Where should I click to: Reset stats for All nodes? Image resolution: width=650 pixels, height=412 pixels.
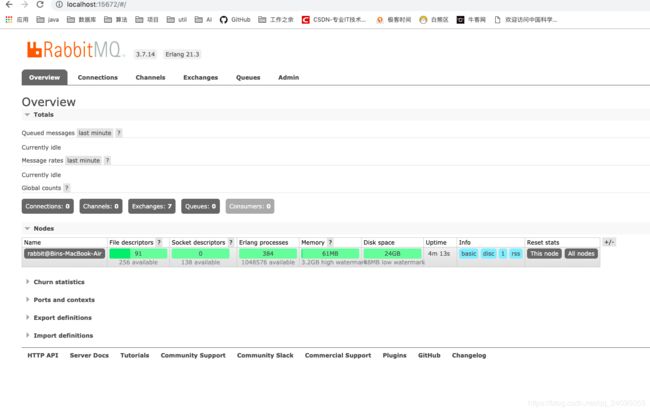pyautogui.click(x=581, y=254)
